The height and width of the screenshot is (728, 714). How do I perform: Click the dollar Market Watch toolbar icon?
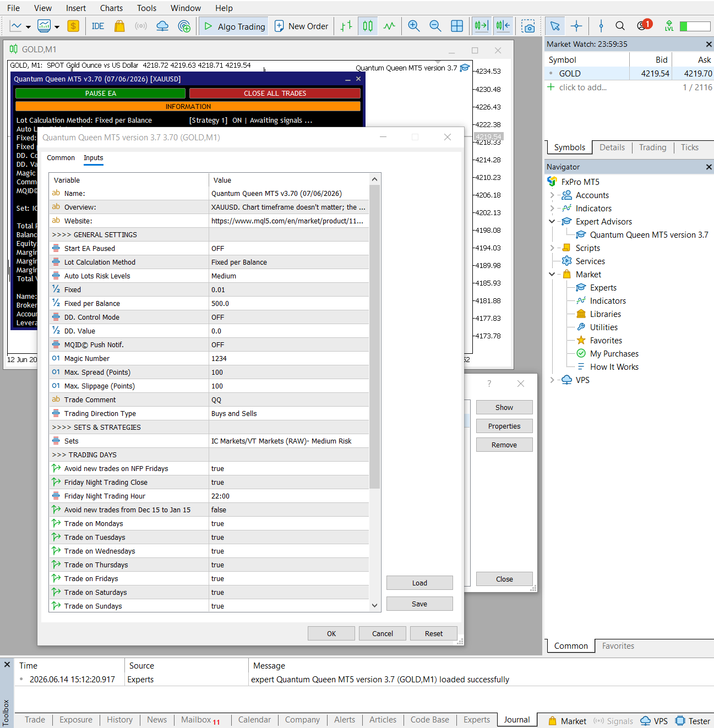pyautogui.click(x=73, y=26)
